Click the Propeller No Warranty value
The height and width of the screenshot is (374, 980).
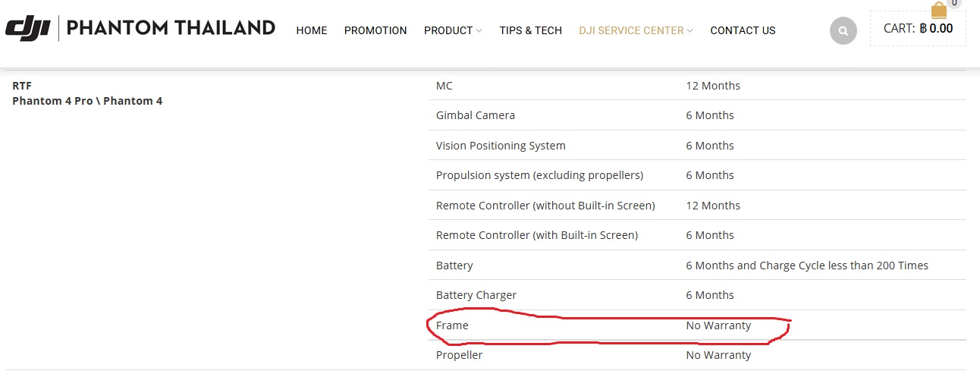[x=718, y=355]
